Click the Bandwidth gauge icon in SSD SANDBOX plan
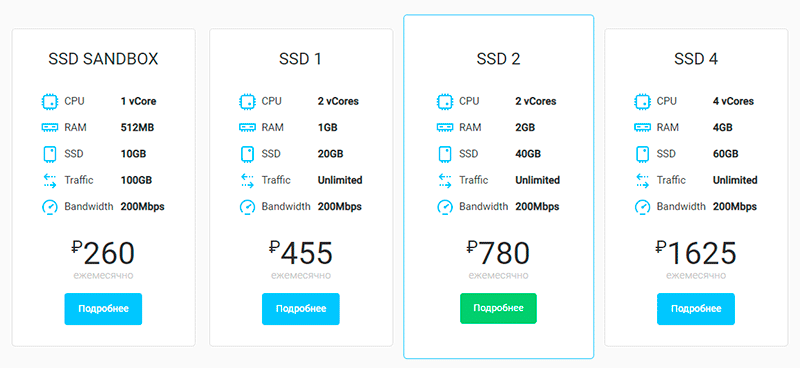 pyautogui.click(x=49, y=207)
